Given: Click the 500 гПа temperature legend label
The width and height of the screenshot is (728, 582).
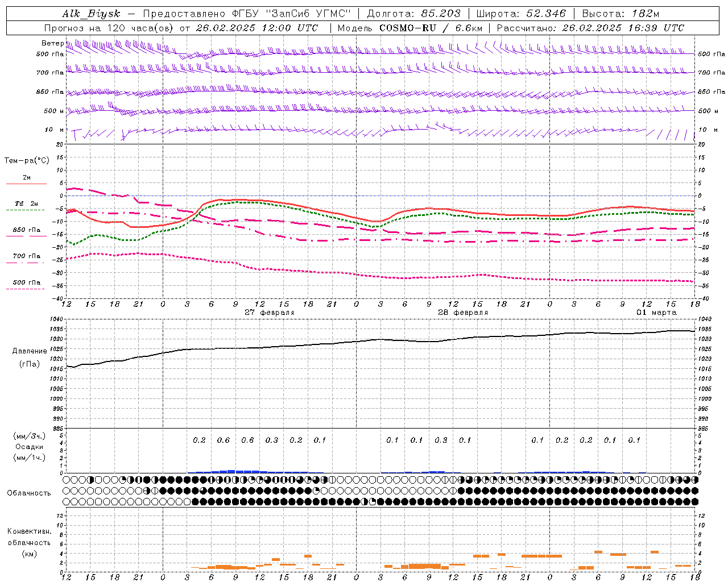Looking at the screenshot, I should pyautogui.click(x=27, y=282).
